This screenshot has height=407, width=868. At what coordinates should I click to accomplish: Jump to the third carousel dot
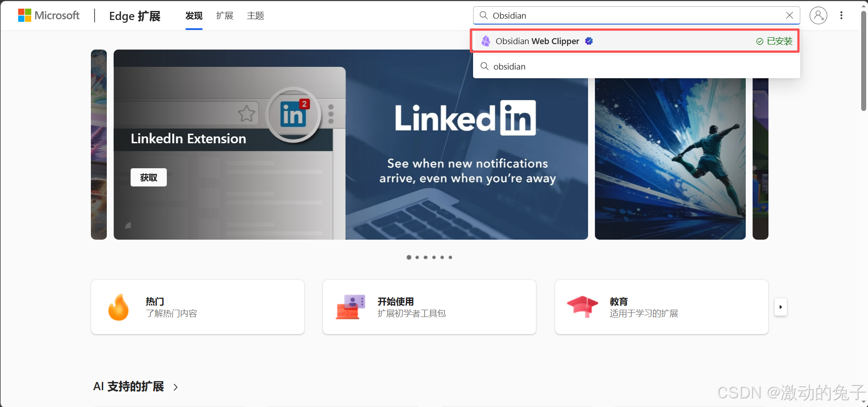point(425,257)
